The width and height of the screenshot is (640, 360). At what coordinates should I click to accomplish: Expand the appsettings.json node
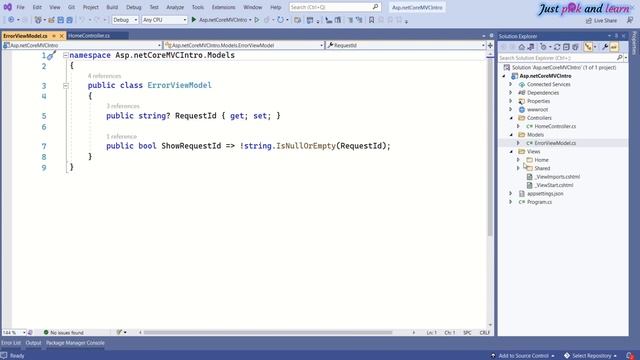[x=511, y=193]
